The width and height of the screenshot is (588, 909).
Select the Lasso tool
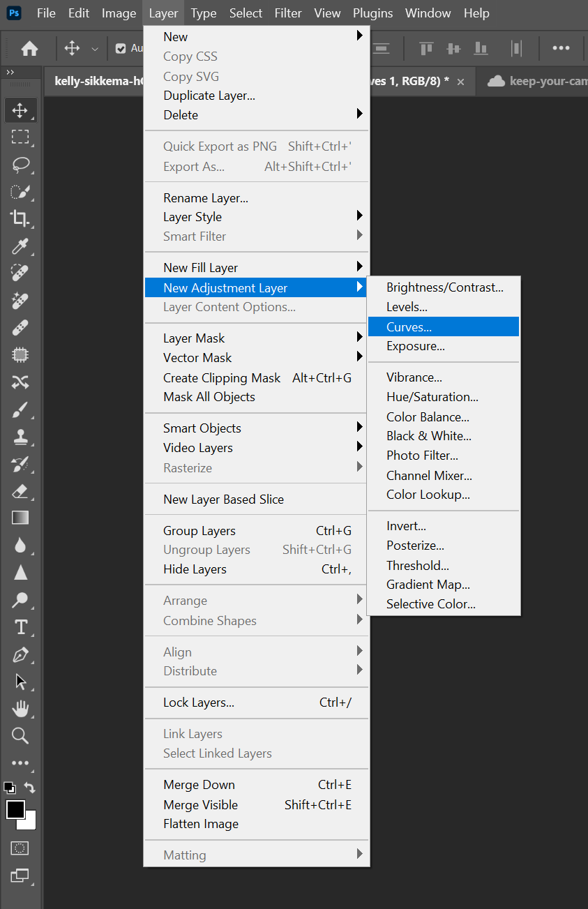(20, 165)
